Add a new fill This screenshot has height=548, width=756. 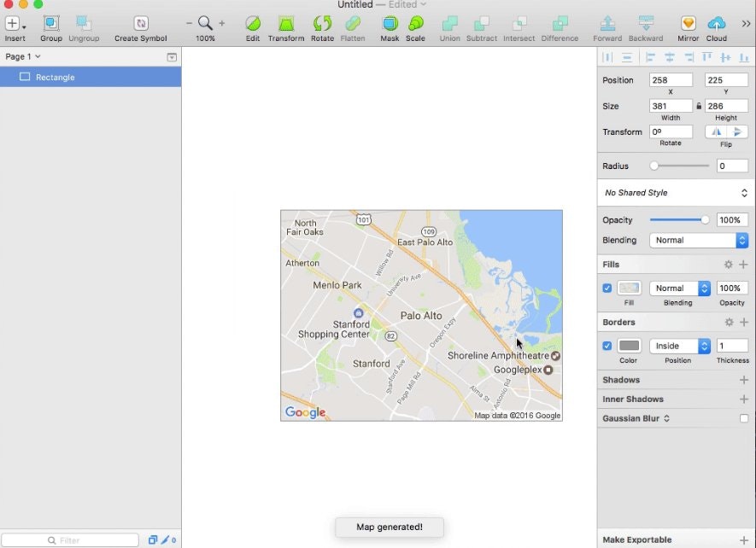click(x=743, y=265)
